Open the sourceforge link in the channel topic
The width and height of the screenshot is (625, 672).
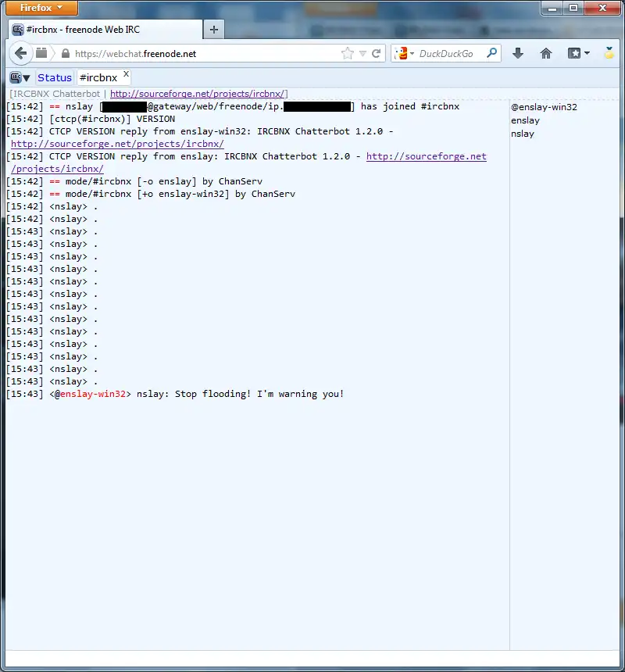pos(198,94)
